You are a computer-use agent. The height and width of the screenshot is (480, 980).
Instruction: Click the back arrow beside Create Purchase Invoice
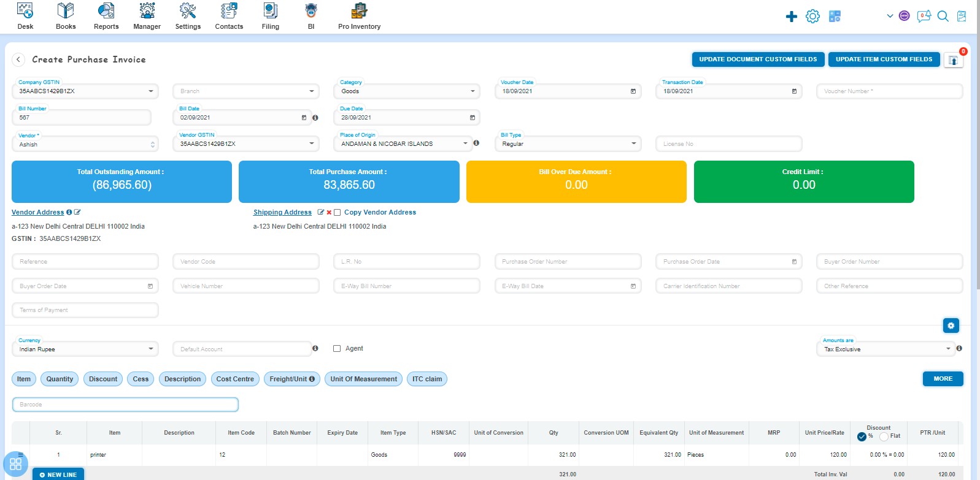[18, 59]
